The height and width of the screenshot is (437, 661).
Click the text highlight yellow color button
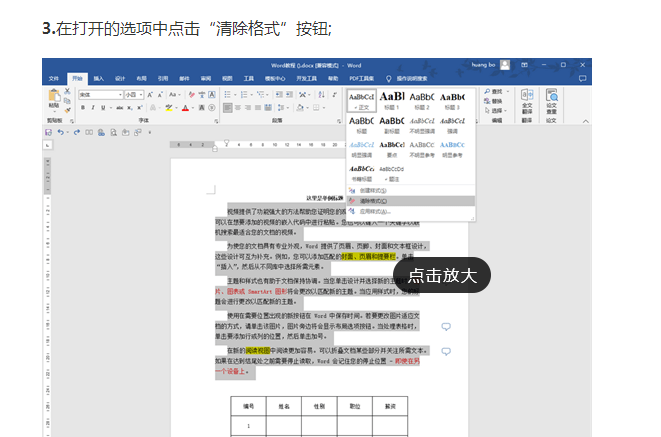pos(169,108)
